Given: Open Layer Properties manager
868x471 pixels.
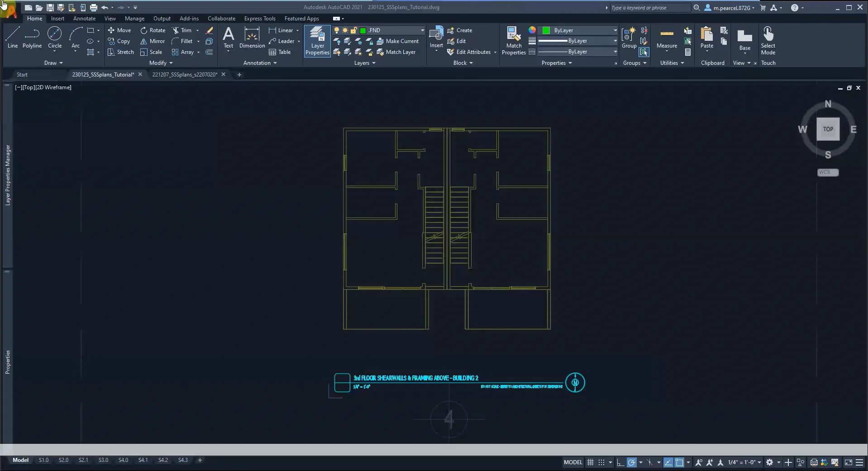Looking at the screenshot, I should click(x=317, y=41).
